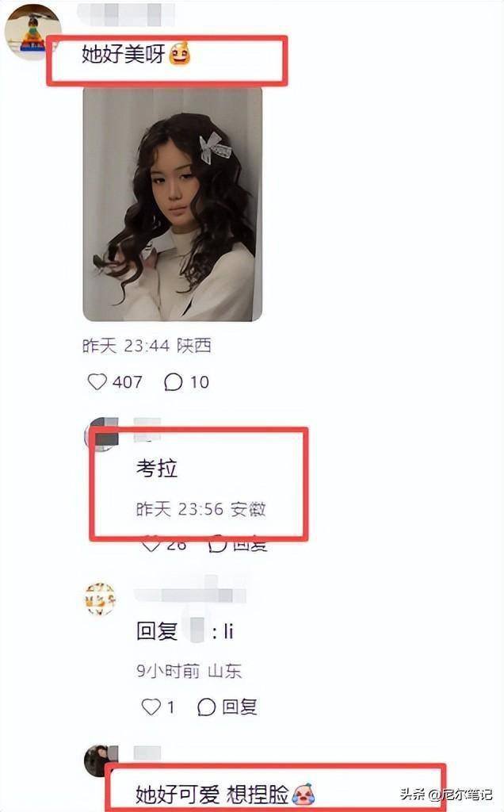Tap the 头条 @尼尔笔记 watermark

[445, 793]
